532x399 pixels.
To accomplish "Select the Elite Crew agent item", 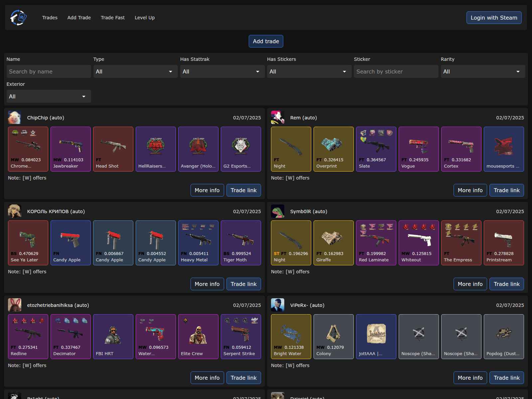I will pos(198,336).
